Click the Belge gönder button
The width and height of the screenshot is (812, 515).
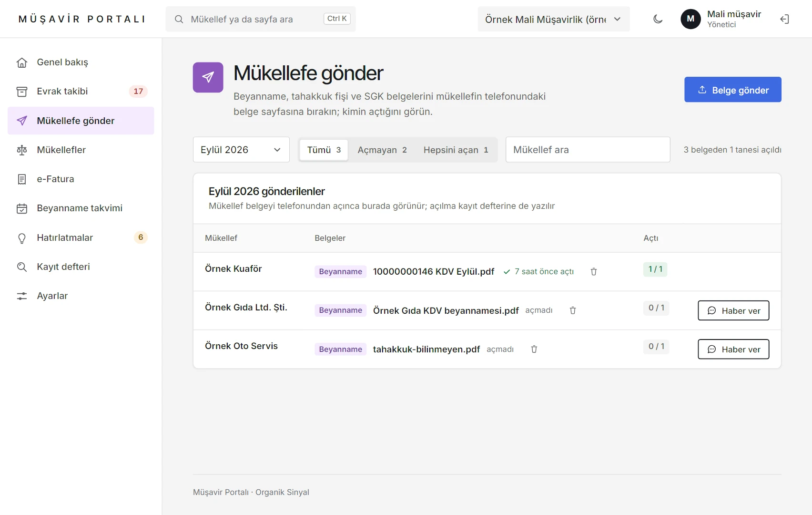pyautogui.click(x=733, y=90)
